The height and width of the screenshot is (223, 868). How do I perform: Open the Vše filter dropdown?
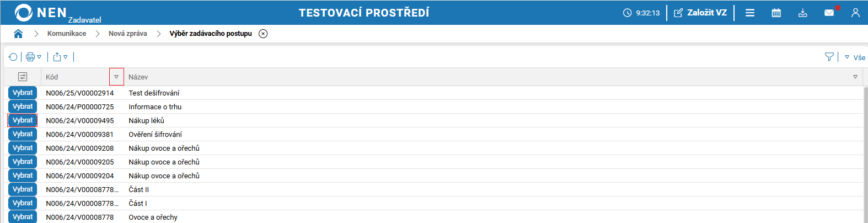[x=855, y=57]
